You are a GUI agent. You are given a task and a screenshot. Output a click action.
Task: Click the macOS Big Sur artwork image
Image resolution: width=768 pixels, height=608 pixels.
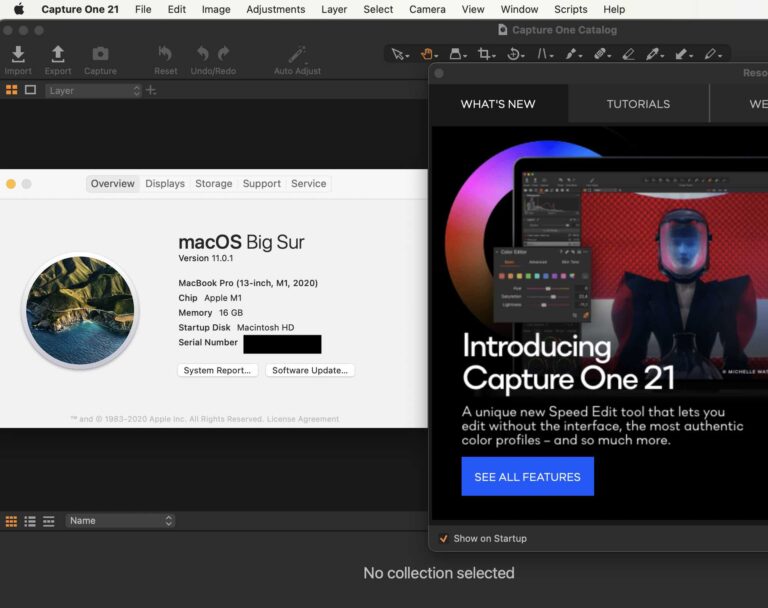(x=80, y=311)
